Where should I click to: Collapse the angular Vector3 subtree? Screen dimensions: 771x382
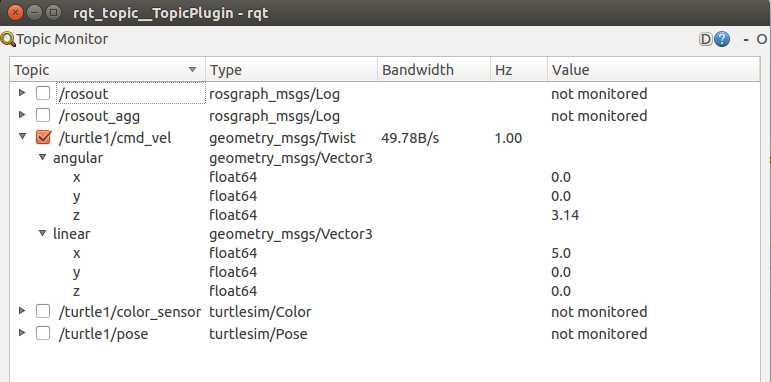[x=43, y=157]
